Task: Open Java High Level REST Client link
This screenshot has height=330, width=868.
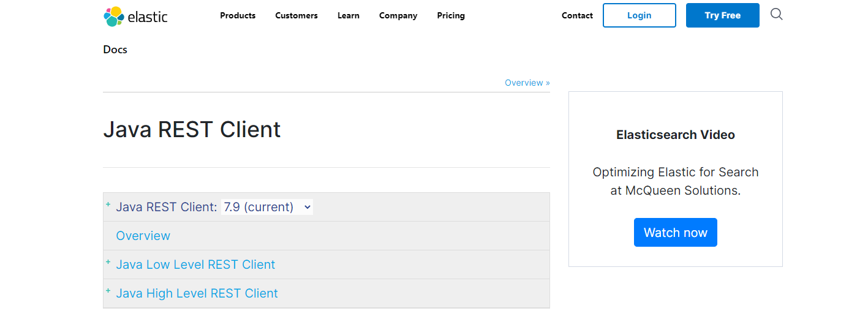Action: click(x=197, y=293)
